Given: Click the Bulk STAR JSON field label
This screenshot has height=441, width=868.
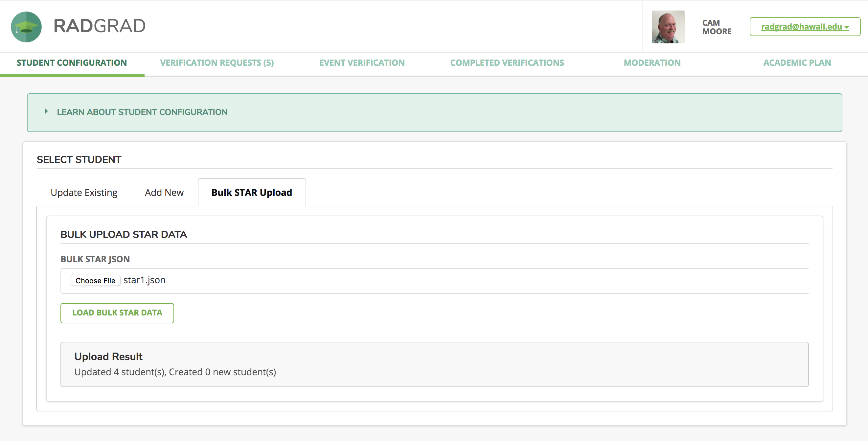Looking at the screenshot, I should click(x=95, y=259).
